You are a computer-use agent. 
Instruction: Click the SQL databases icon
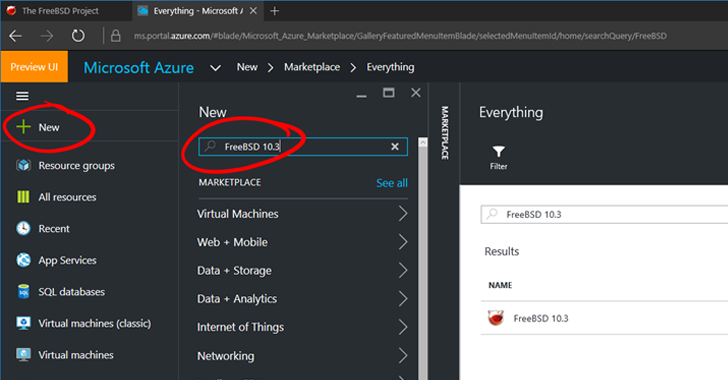[23, 291]
